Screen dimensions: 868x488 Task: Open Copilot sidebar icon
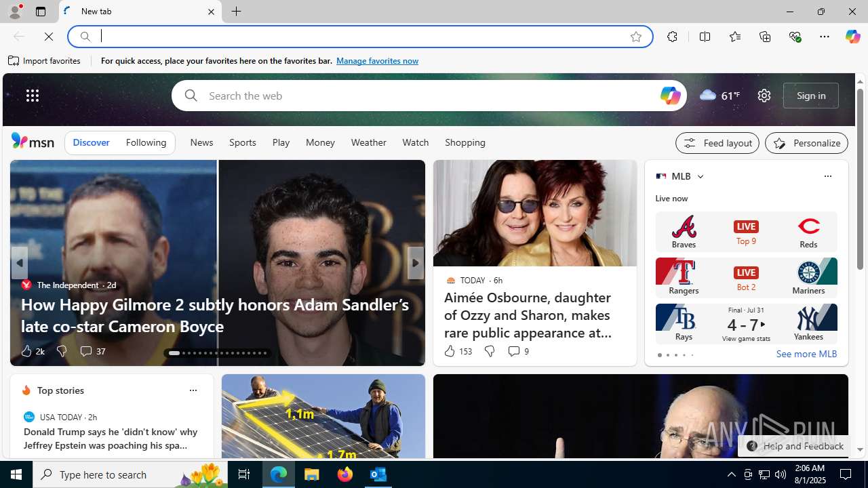(852, 37)
